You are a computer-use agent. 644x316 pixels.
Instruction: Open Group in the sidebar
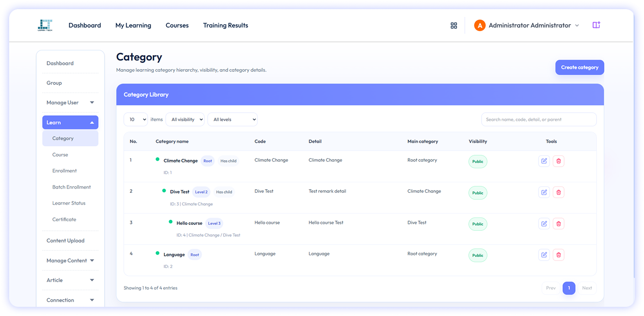(54, 83)
